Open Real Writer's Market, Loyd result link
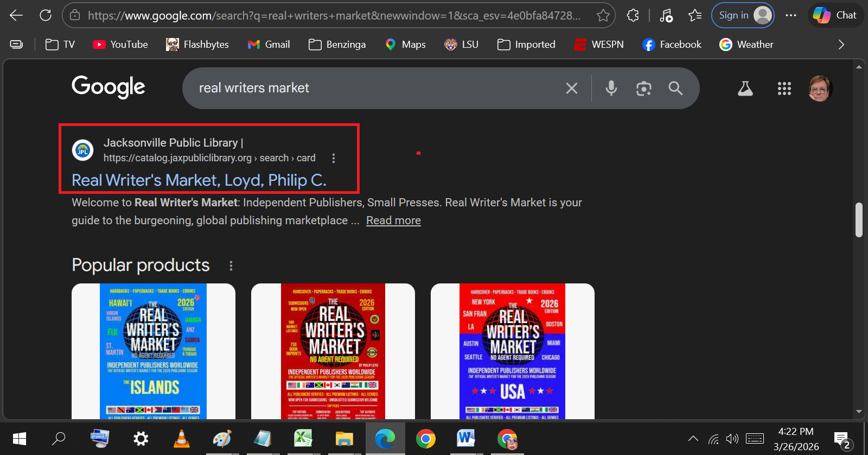Screen dimensions: 868x455 tap(199, 180)
